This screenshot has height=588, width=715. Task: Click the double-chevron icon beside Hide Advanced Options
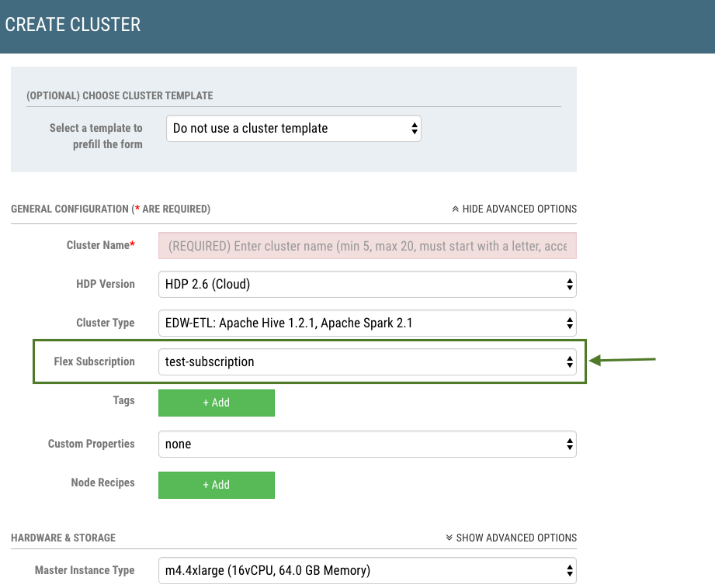(456, 209)
